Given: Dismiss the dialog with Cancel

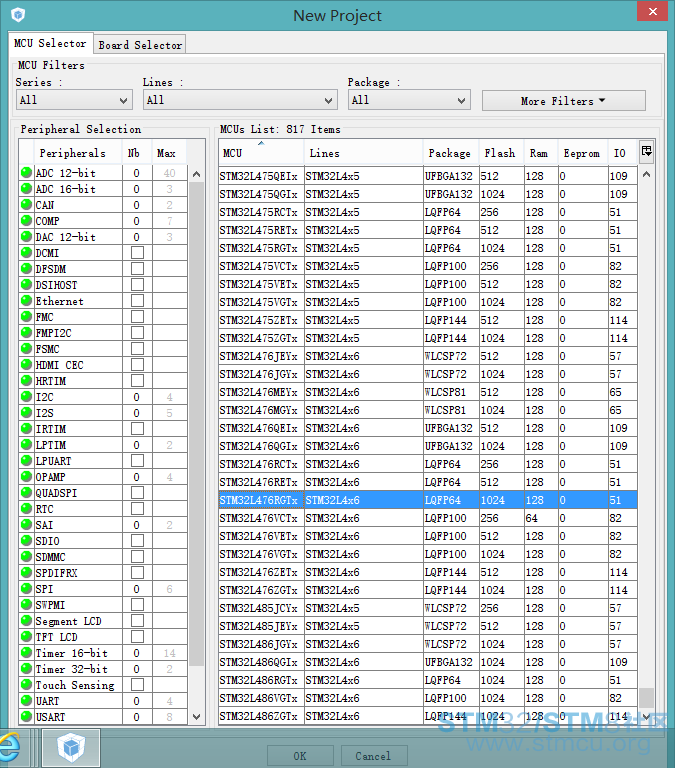Looking at the screenshot, I should point(373,756).
